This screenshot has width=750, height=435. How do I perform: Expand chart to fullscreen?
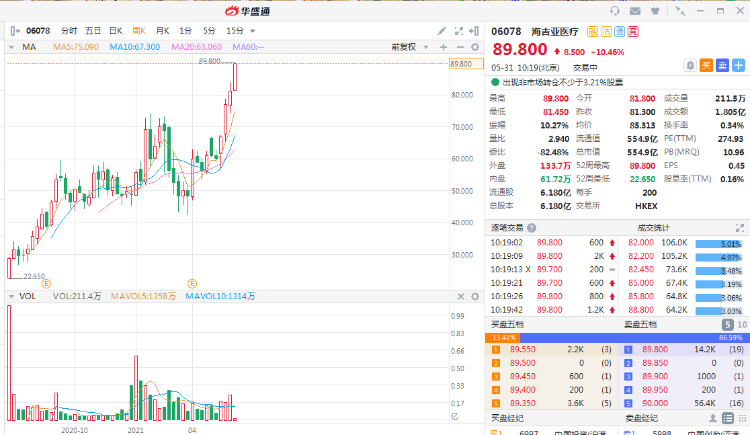(459, 31)
